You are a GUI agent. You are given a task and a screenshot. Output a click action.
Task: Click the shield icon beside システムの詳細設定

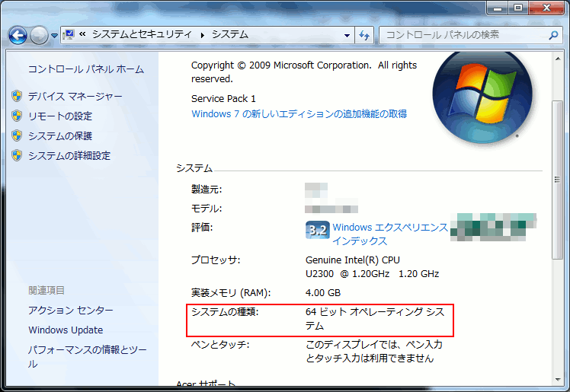click(x=17, y=155)
